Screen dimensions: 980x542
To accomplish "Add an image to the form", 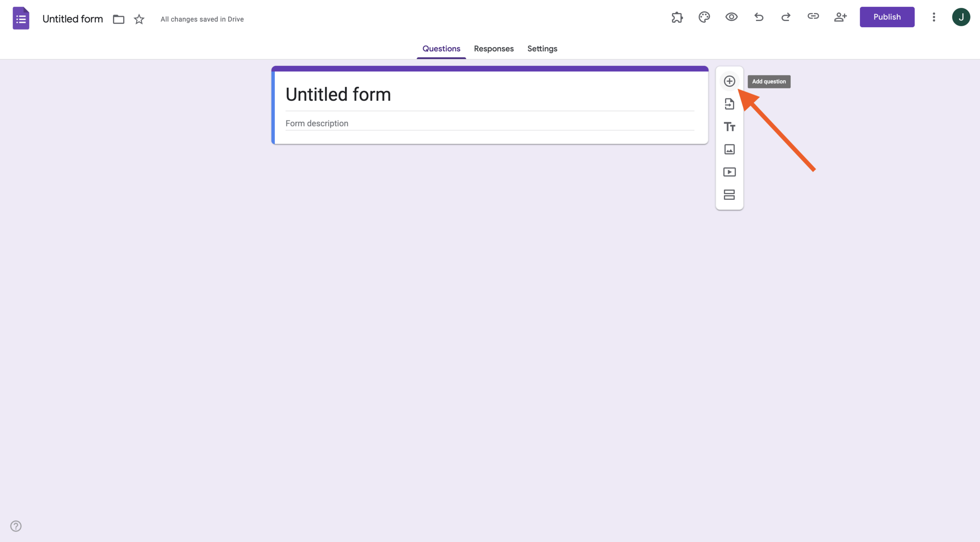I will point(729,149).
